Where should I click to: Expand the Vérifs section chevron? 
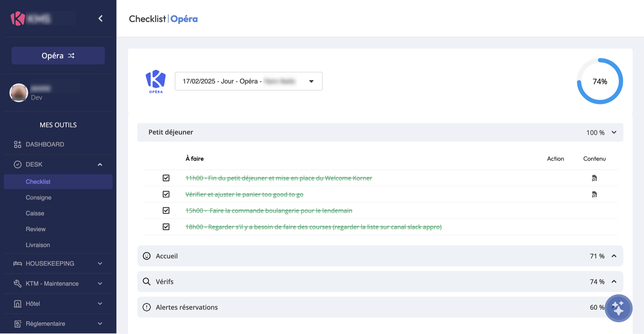(x=614, y=282)
